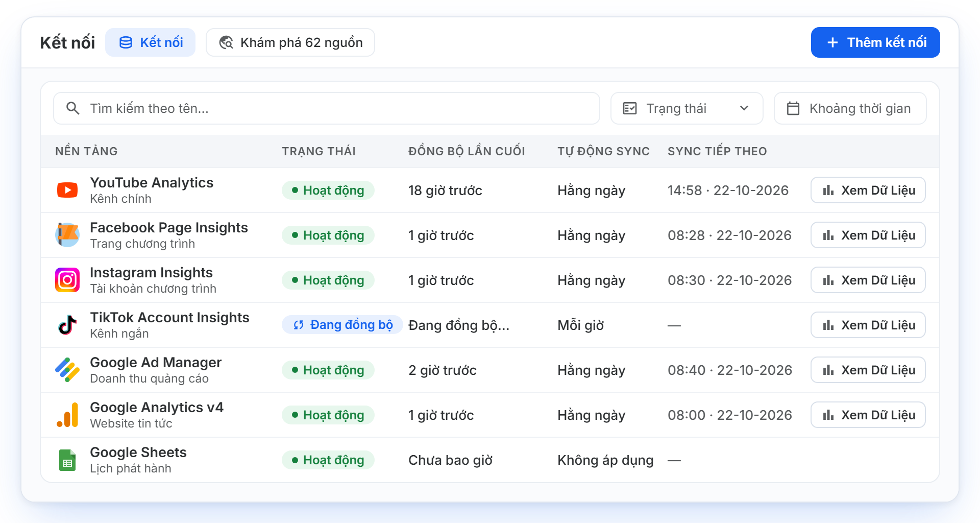Click the search magnifier icon
Viewport: 980px width, 523px height.
coord(73,108)
